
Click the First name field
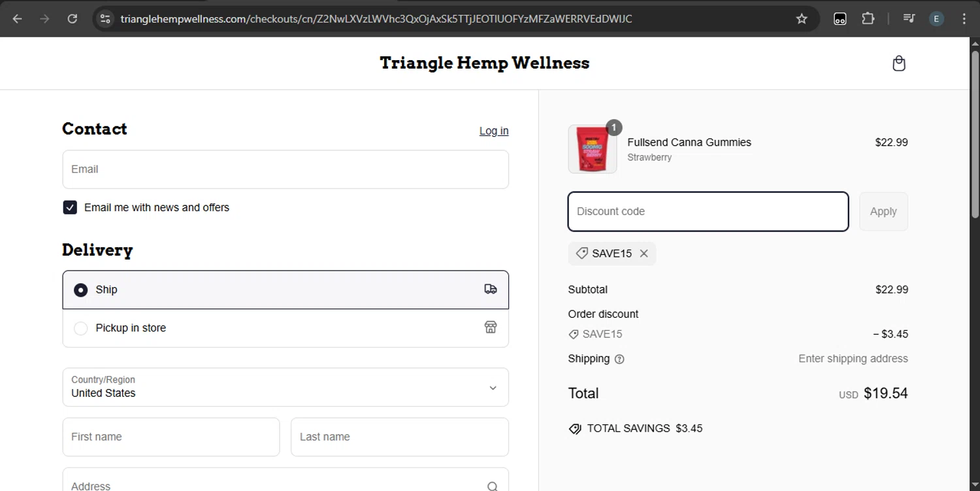171,437
